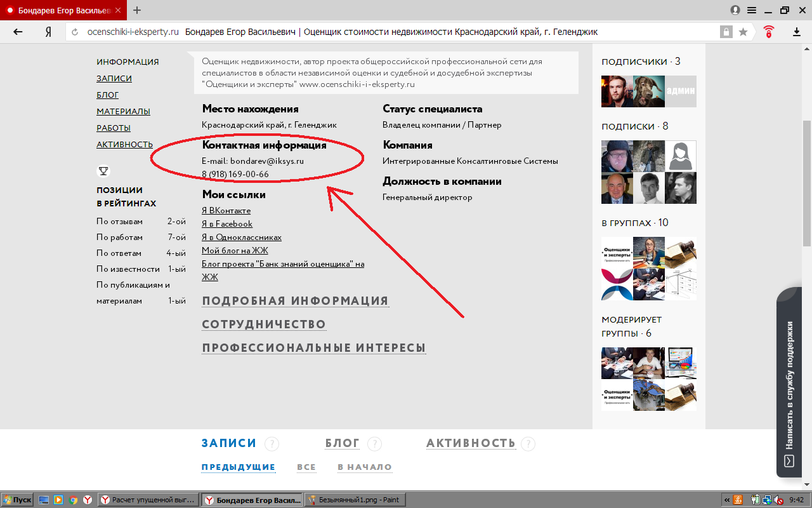
Task: Open the Я ВКонтакте link
Action: click(226, 211)
